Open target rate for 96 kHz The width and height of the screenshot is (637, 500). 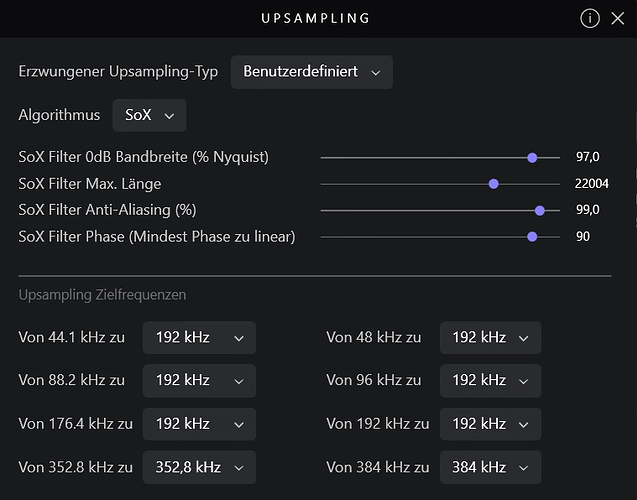click(490, 381)
